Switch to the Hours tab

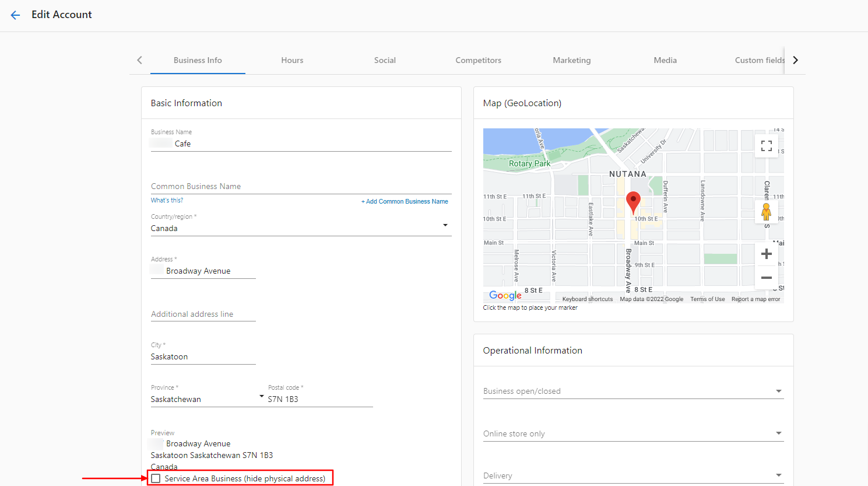(292, 60)
